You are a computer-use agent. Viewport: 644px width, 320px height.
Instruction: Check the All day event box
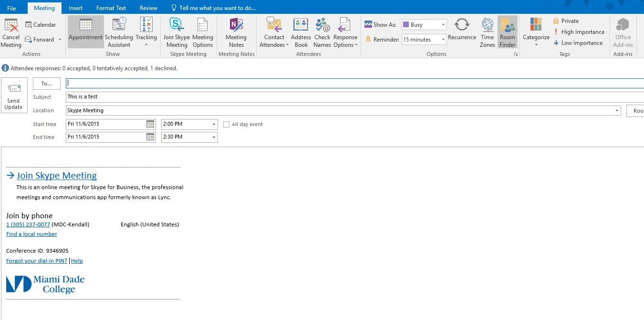coord(227,125)
